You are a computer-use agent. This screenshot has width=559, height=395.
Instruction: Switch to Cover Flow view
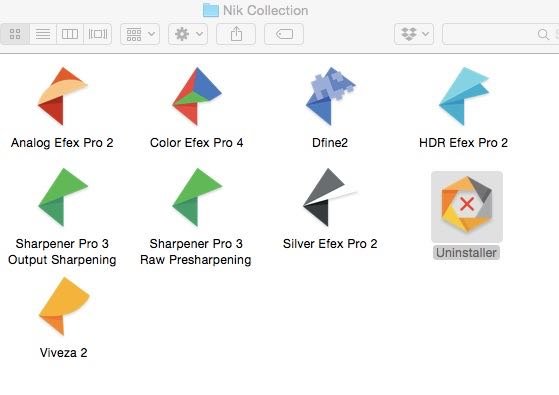pos(98,34)
